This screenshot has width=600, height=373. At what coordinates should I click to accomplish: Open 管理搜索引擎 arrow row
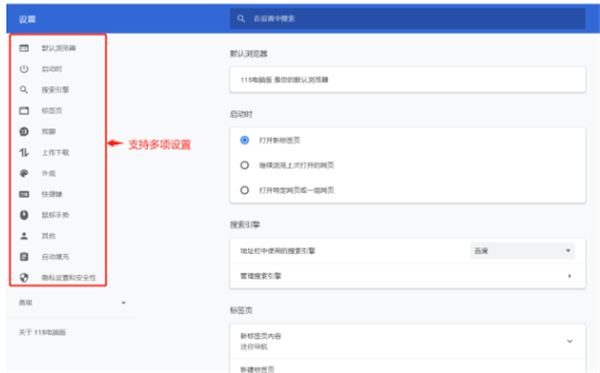(408, 276)
